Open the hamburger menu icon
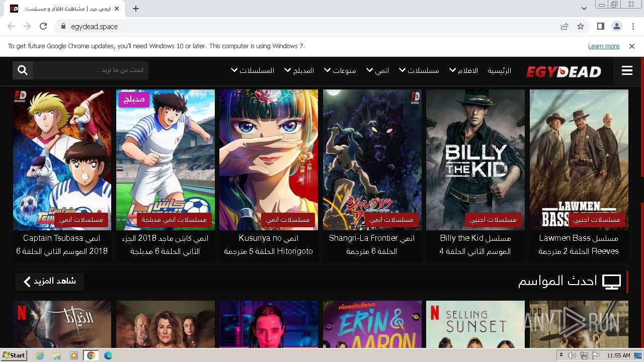Image resolution: width=644 pixels, height=362 pixels. tap(627, 71)
